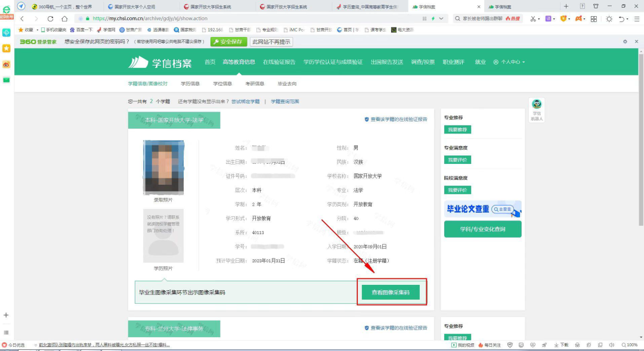Switch to the 360导航 browser tab

pos(66,7)
